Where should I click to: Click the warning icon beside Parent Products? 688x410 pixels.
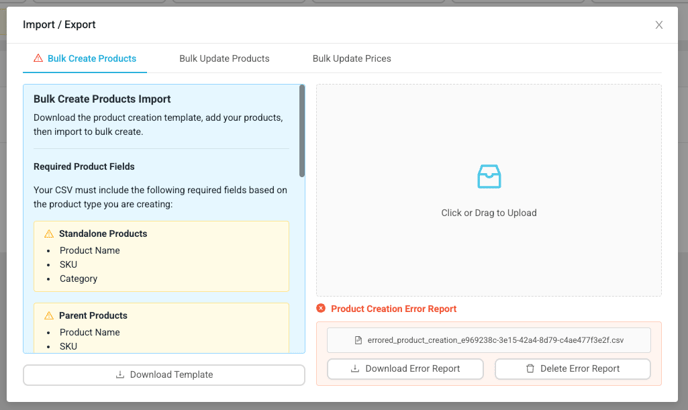pyautogui.click(x=48, y=316)
